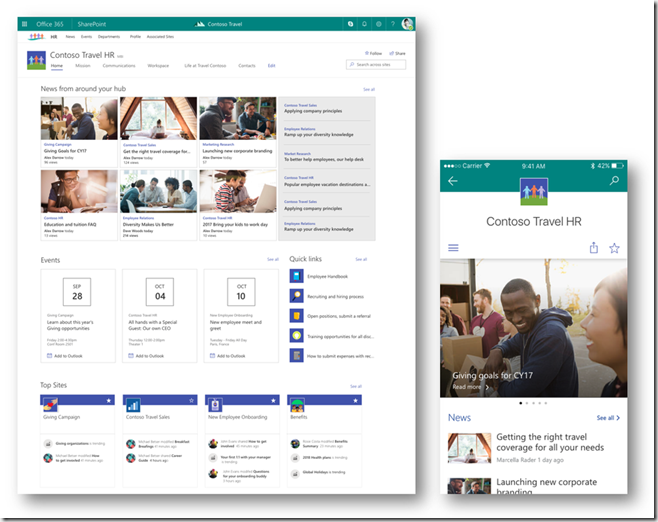Select the Contacts tab

247,66
